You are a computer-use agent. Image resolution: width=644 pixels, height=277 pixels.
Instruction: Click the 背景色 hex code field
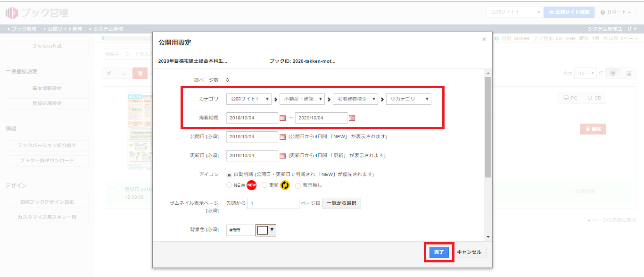[x=240, y=230]
